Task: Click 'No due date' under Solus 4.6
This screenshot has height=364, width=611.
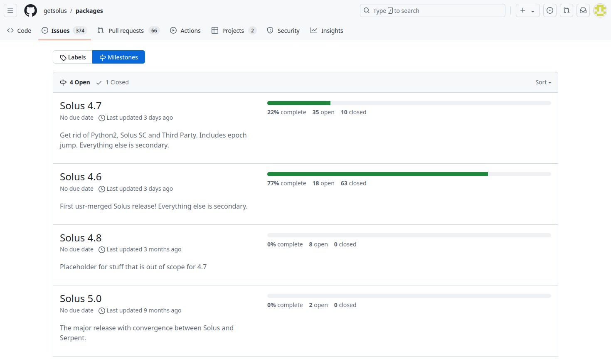Action: point(76,189)
